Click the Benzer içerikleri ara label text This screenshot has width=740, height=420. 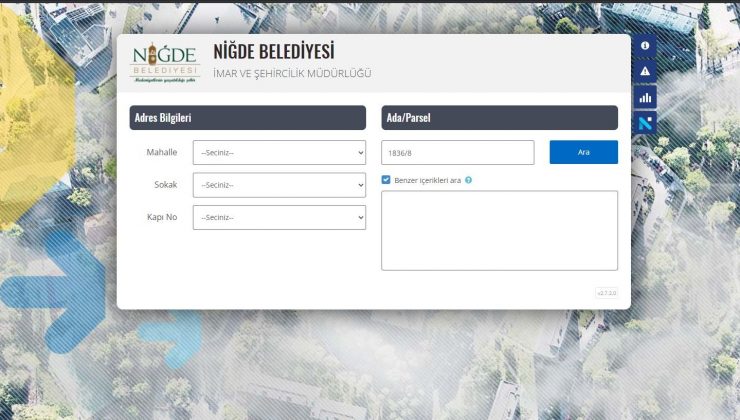[x=427, y=181]
